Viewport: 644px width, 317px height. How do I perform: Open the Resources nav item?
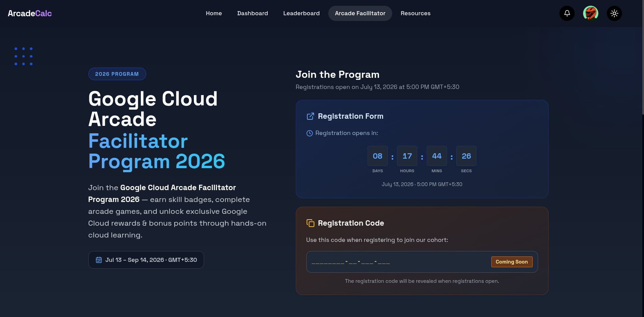[416, 13]
